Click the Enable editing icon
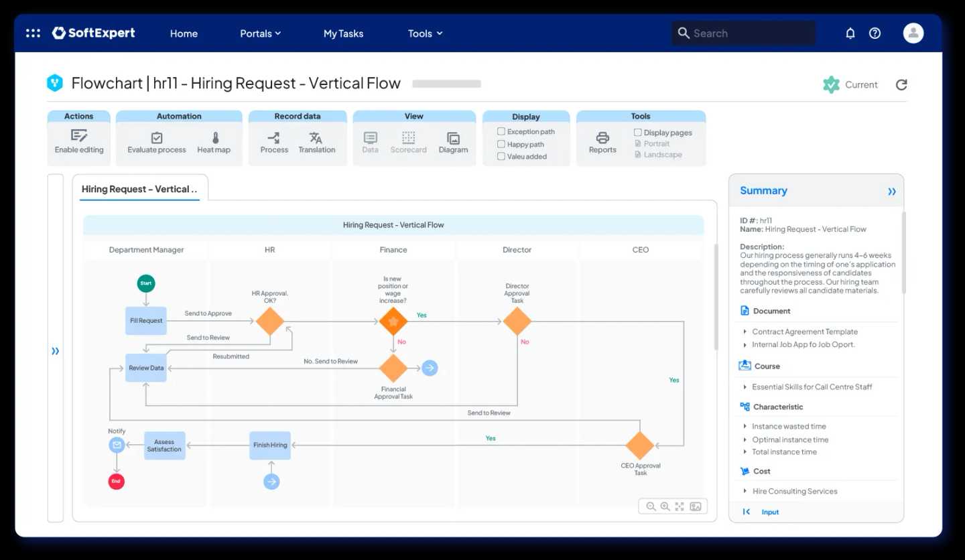 (x=79, y=137)
